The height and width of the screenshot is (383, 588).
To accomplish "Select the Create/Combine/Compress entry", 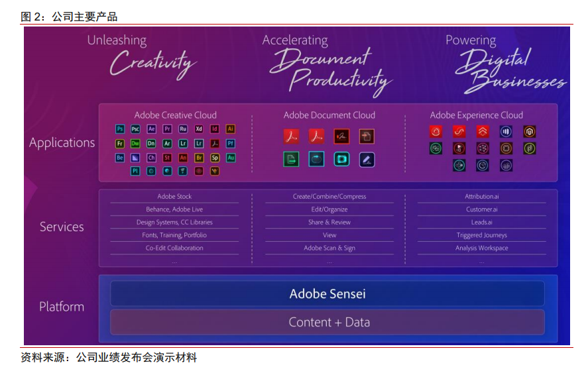I will click(329, 196).
